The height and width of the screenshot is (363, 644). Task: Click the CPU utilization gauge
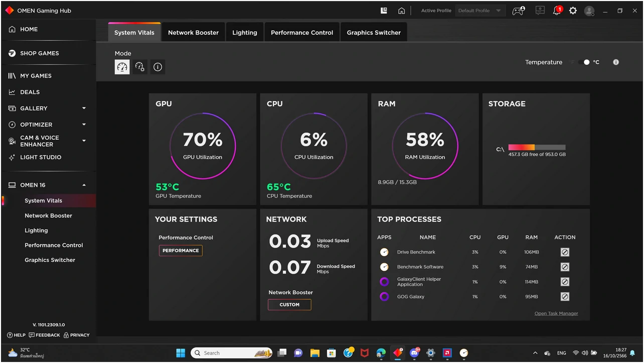coord(313,146)
